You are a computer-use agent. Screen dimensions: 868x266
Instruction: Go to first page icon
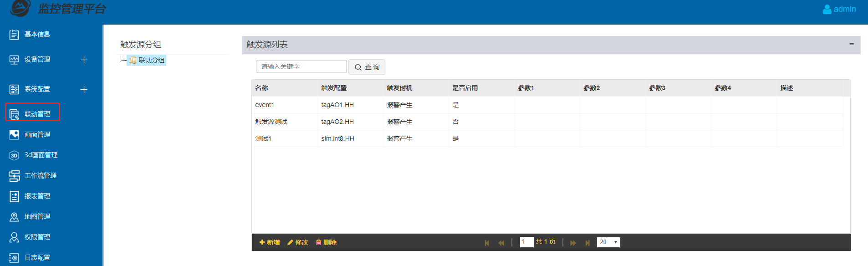click(487, 243)
